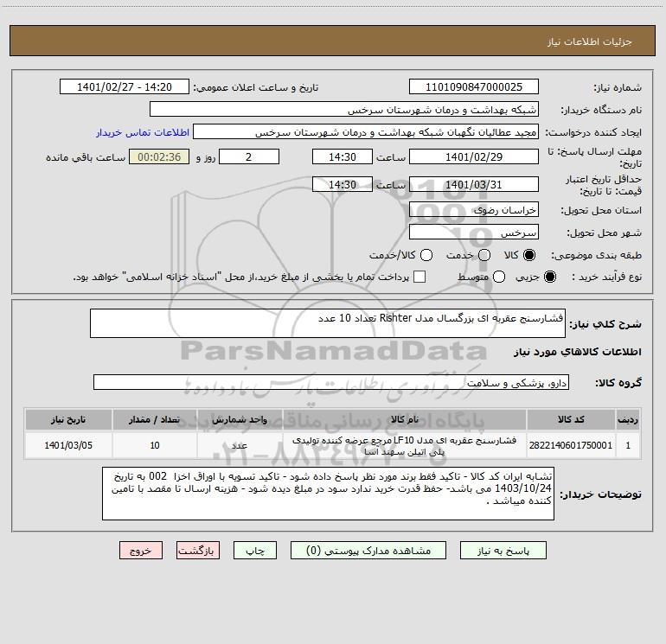
Task: Click the کد کالا column header
Action: point(571,419)
